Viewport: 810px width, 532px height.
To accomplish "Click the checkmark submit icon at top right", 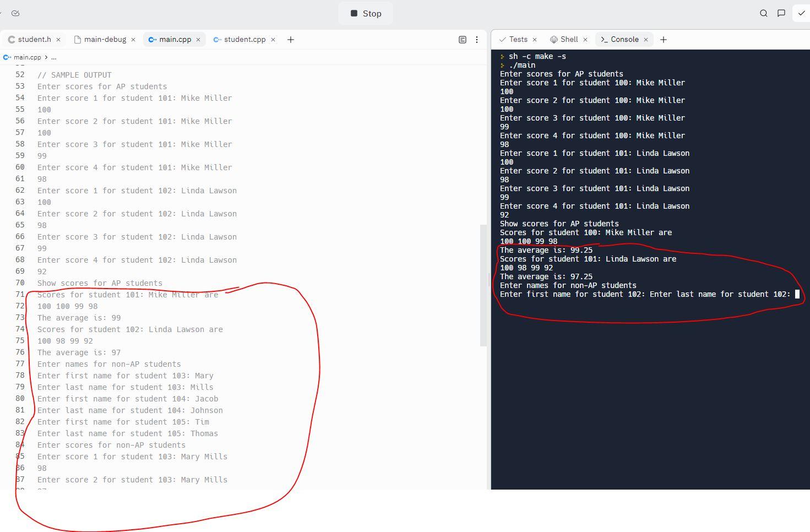I will pos(801,13).
